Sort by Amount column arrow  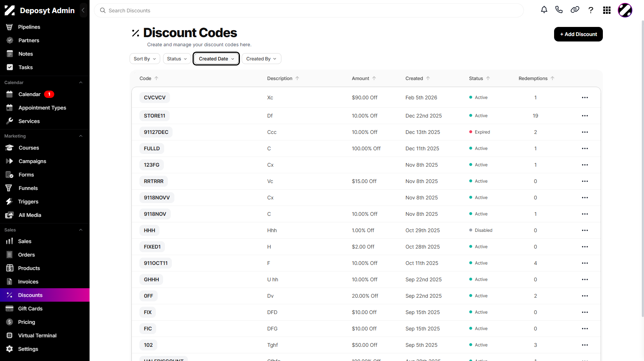click(x=374, y=78)
